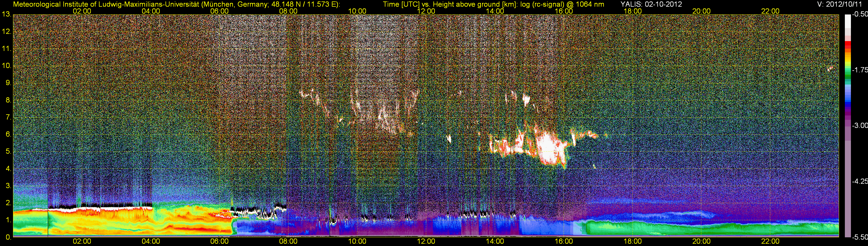Viewport: 868px width, 246px height.
Task: Select '22:00' on the lower time axis
Action: 770,241
